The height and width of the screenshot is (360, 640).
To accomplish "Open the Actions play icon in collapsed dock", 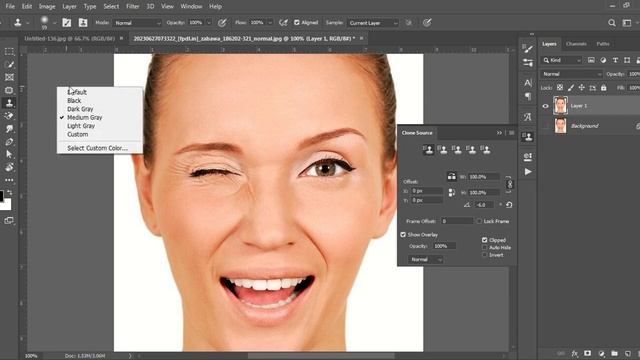I will pos(528,171).
